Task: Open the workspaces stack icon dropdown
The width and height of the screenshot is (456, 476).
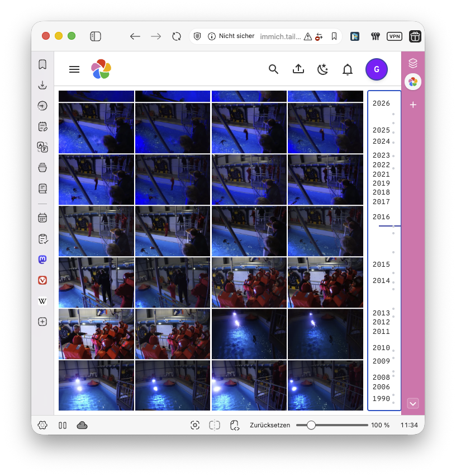Action: (x=413, y=63)
